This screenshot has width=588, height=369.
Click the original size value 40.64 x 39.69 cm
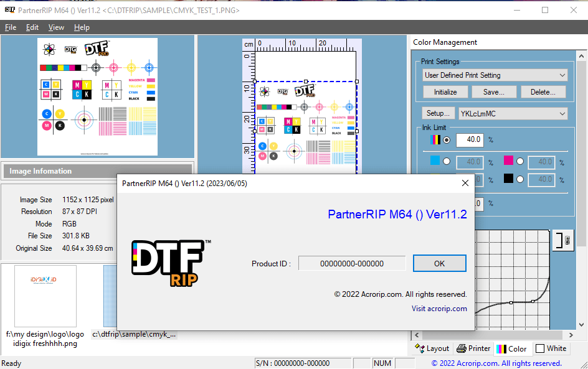(x=87, y=248)
